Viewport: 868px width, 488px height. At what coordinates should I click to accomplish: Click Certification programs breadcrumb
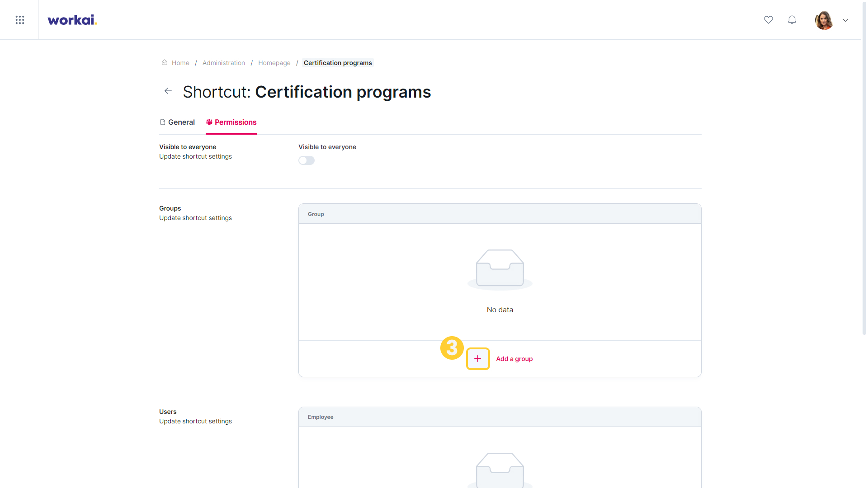(338, 63)
